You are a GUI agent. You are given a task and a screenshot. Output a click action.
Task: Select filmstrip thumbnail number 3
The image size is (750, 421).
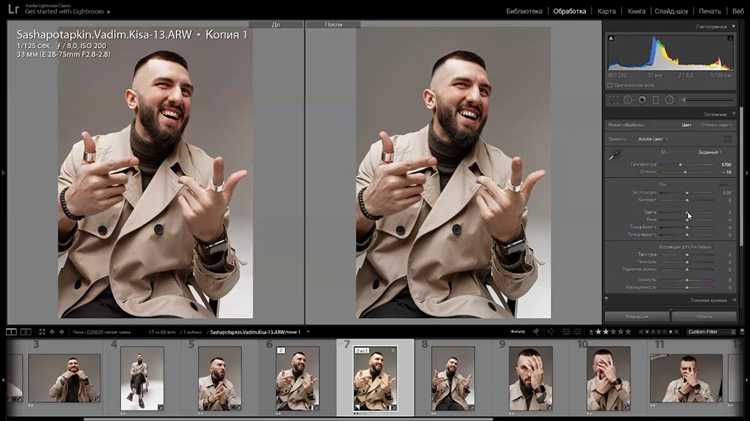(64, 378)
